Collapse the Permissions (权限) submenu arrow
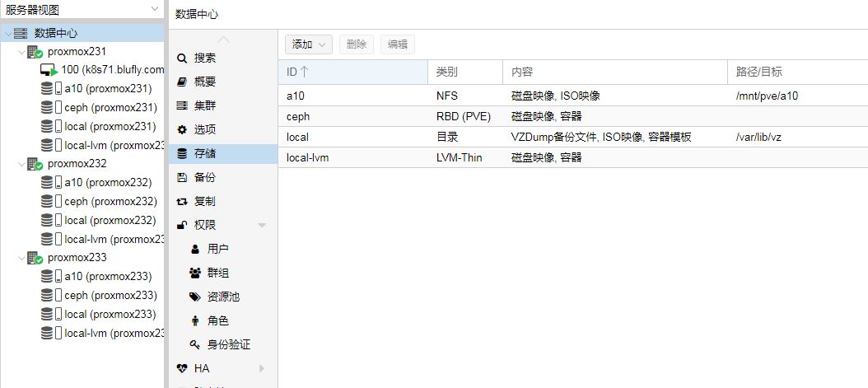The width and height of the screenshot is (868, 388). pyautogui.click(x=262, y=225)
